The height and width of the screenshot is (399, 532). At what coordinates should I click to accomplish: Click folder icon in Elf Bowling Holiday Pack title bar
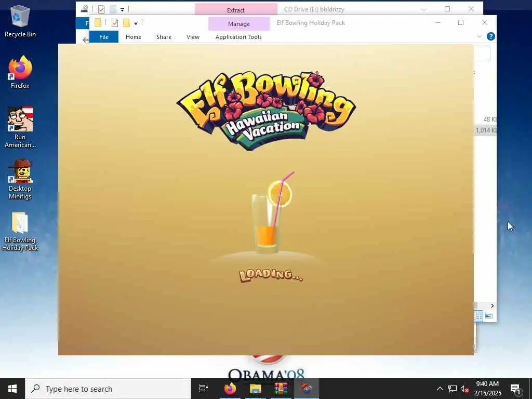point(98,23)
